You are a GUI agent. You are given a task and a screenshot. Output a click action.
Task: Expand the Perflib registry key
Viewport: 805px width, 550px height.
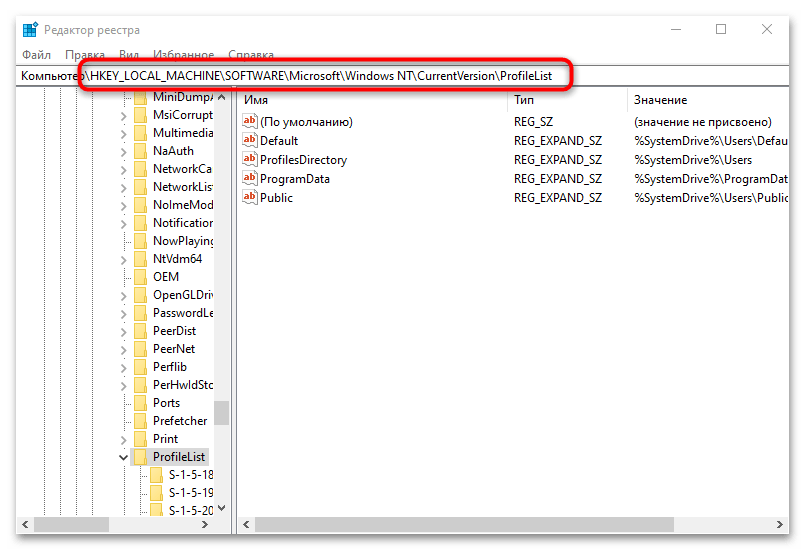(123, 368)
